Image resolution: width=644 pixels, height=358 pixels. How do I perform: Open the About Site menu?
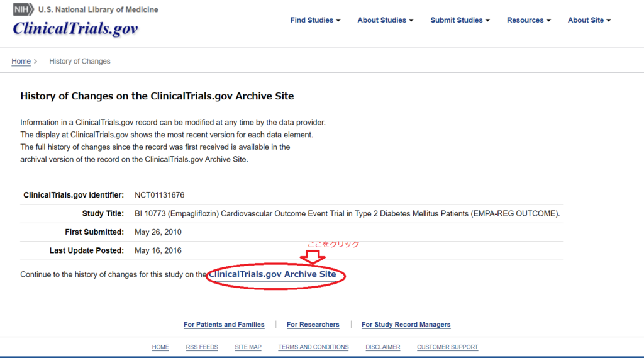pos(589,20)
